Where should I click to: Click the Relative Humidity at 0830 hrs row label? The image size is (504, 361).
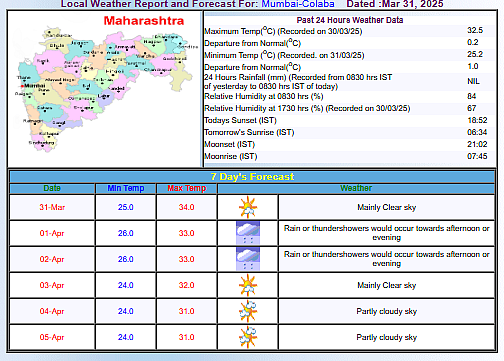click(264, 96)
